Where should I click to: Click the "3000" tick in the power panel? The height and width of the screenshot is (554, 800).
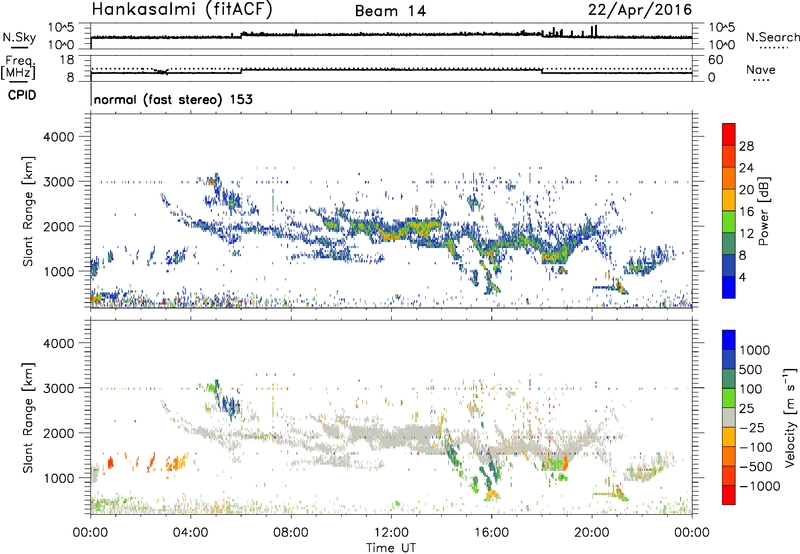point(59,182)
